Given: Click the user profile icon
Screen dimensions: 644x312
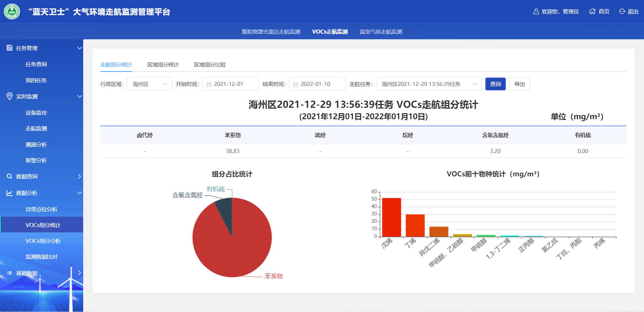Looking at the screenshot, I should (536, 12).
